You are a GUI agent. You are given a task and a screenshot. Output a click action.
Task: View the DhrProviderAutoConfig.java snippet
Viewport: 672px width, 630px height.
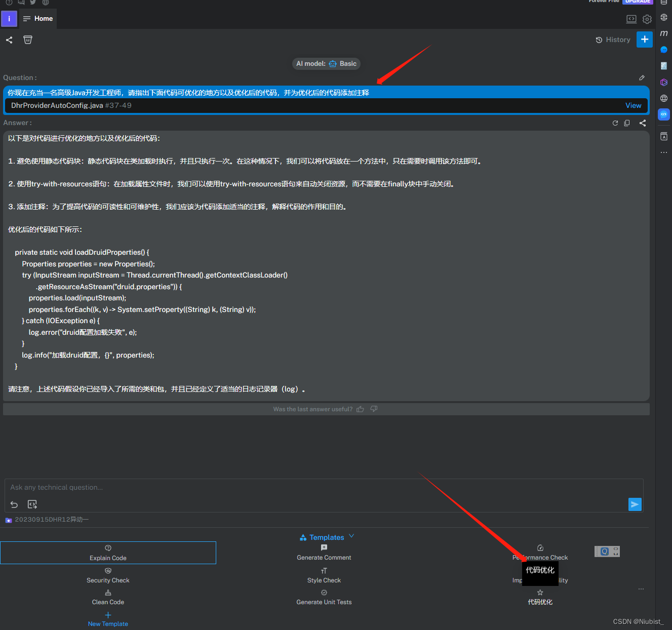tap(633, 105)
